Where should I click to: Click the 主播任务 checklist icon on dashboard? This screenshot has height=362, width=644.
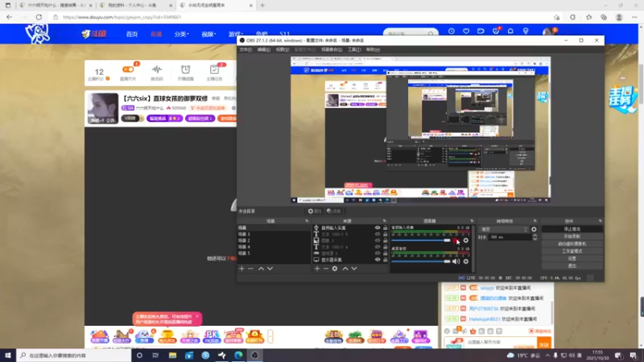click(214, 70)
